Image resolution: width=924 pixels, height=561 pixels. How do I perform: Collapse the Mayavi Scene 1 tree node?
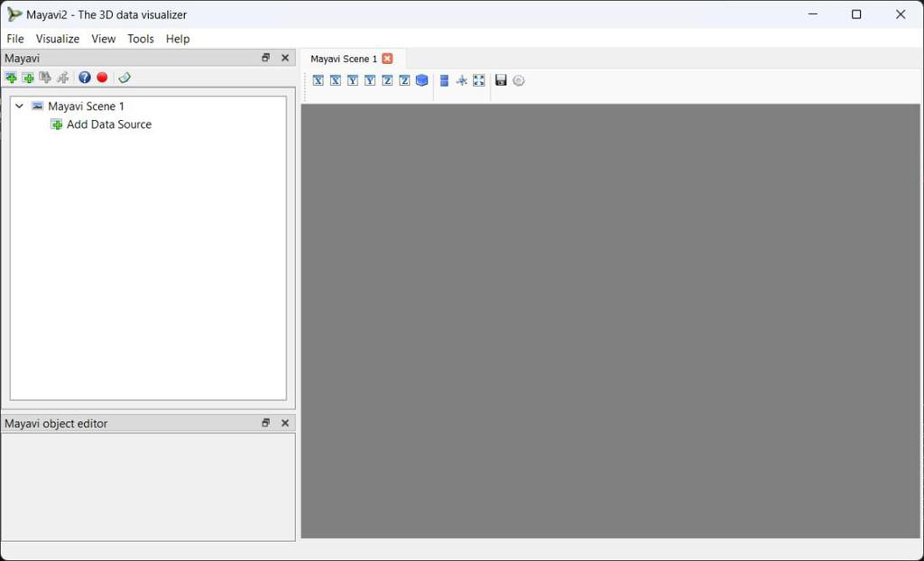pos(20,106)
